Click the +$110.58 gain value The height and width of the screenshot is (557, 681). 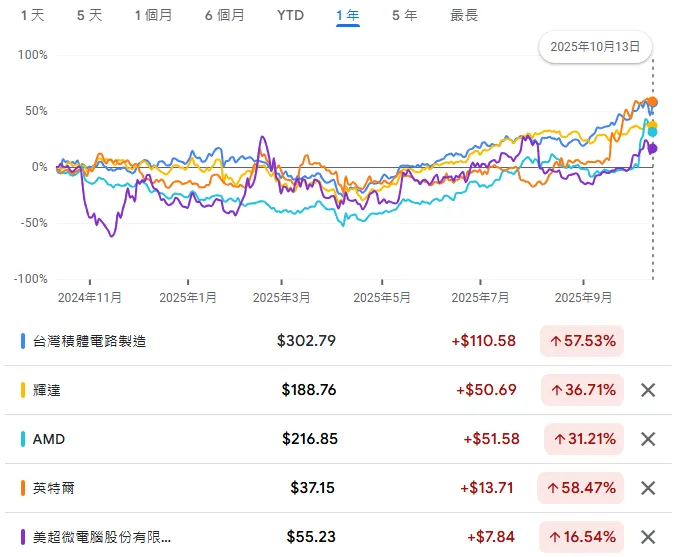click(483, 341)
